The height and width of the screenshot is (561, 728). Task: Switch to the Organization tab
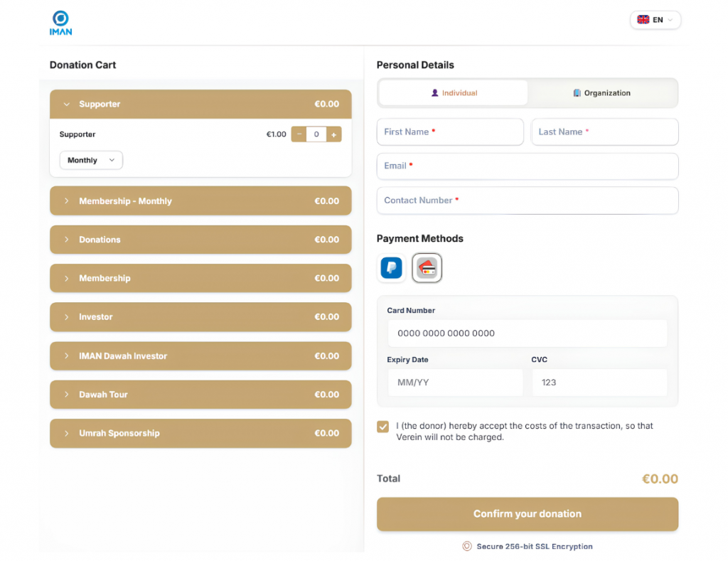pyautogui.click(x=601, y=93)
